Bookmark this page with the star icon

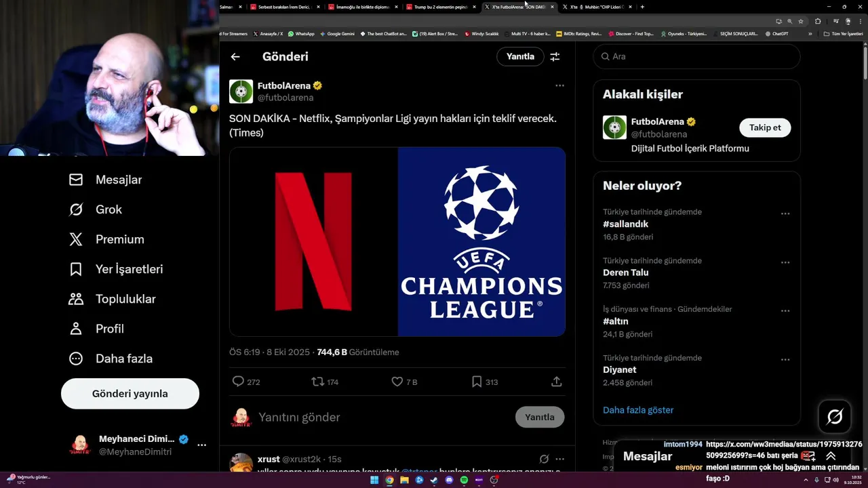pos(801,21)
